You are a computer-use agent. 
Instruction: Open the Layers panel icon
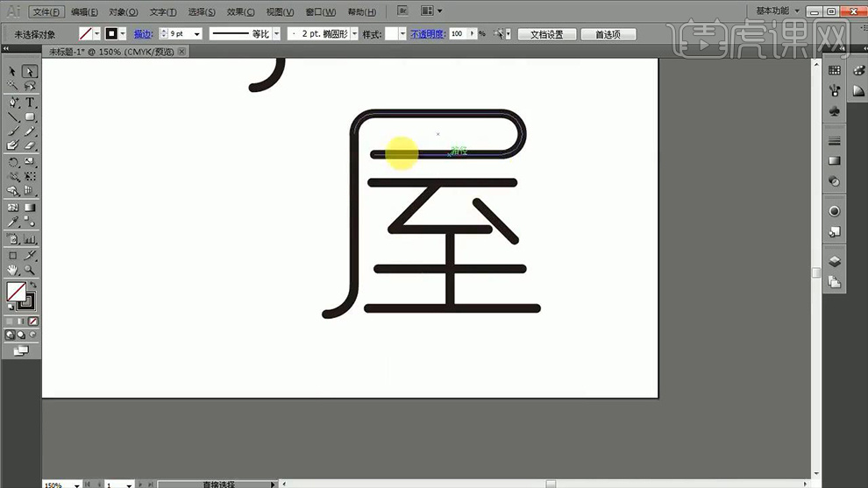835,262
